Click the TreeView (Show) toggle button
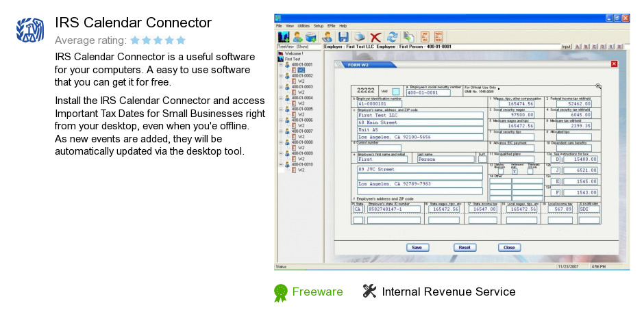644x323 pixels. coord(299,47)
